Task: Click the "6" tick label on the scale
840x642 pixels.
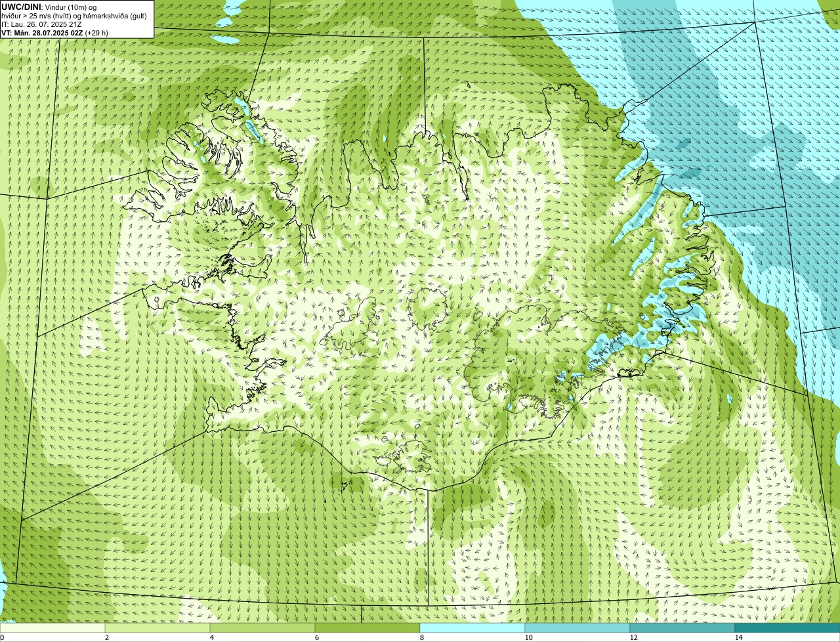Action: point(316,637)
